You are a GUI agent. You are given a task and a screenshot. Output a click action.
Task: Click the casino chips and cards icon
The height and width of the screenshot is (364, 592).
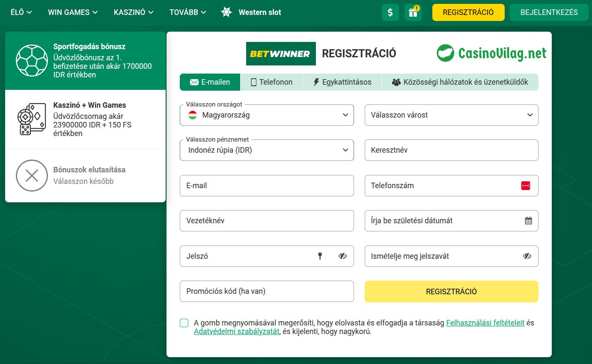point(31,119)
